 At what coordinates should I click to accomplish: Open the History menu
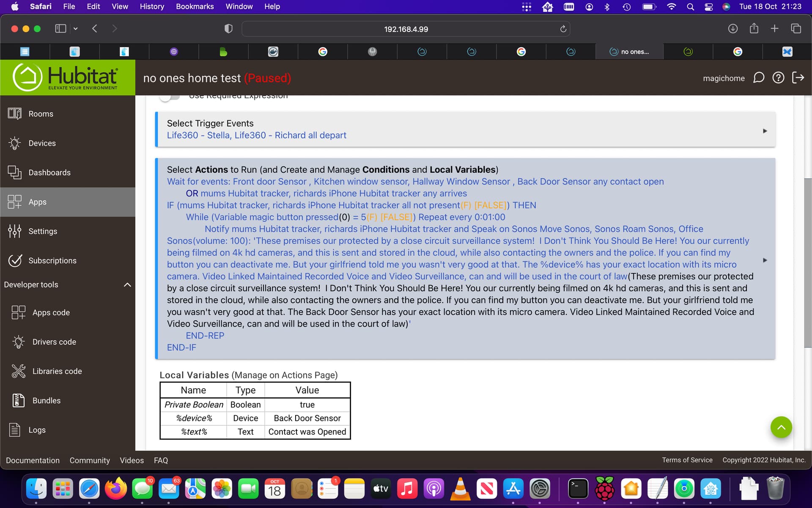(152, 6)
